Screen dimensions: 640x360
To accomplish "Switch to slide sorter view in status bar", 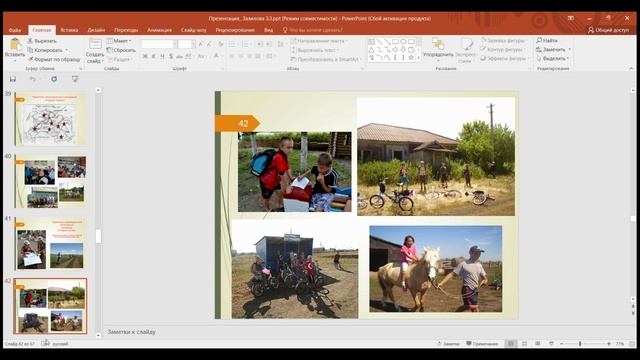I will [524, 344].
